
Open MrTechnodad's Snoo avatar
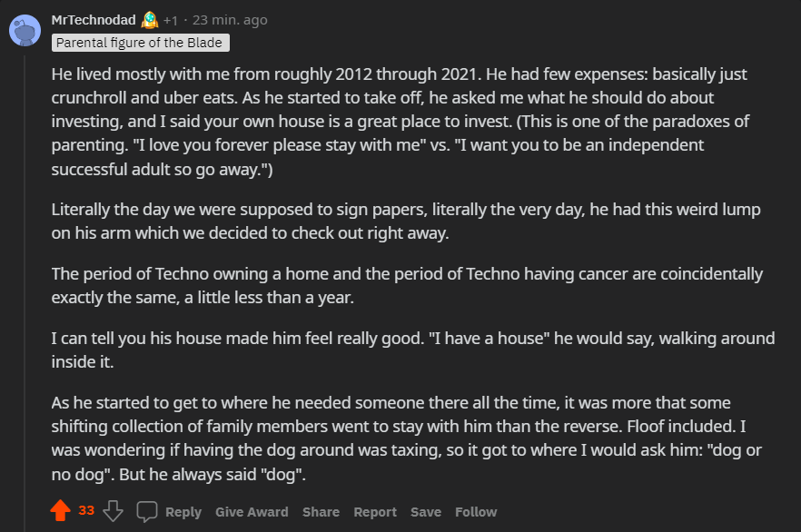(x=25, y=30)
